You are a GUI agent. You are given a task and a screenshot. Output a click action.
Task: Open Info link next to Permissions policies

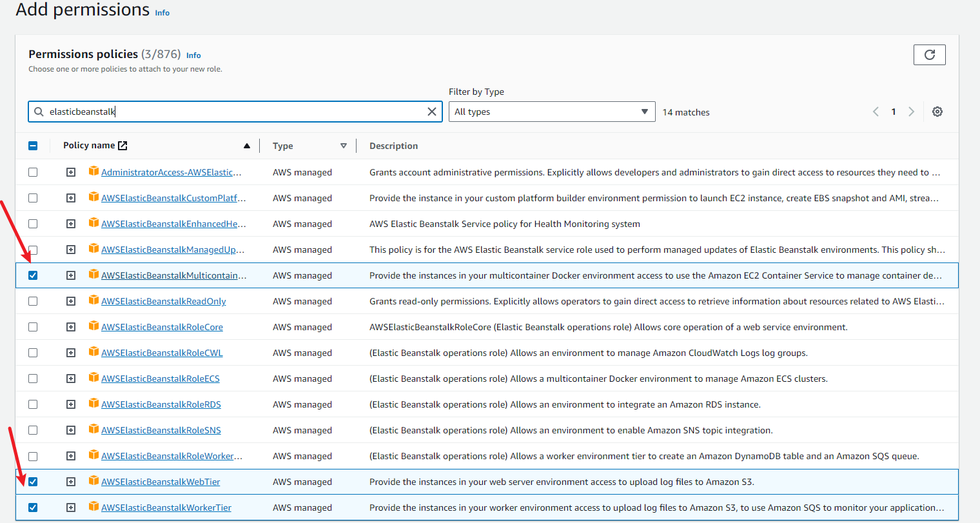pos(193,55)
